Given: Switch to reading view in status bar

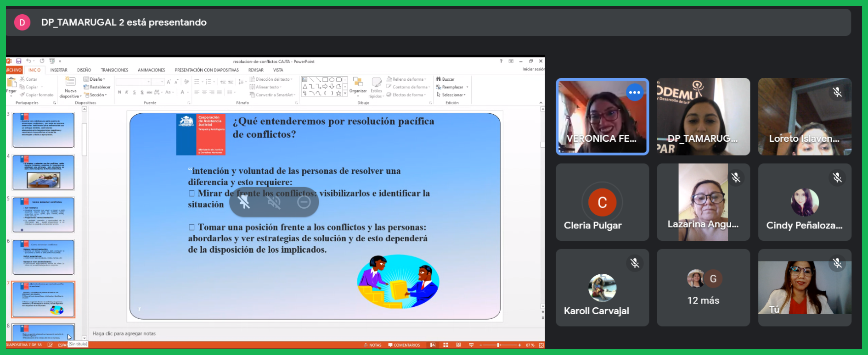Looking at the screenshot, I should pyautogui.click(x=458, y=345).
